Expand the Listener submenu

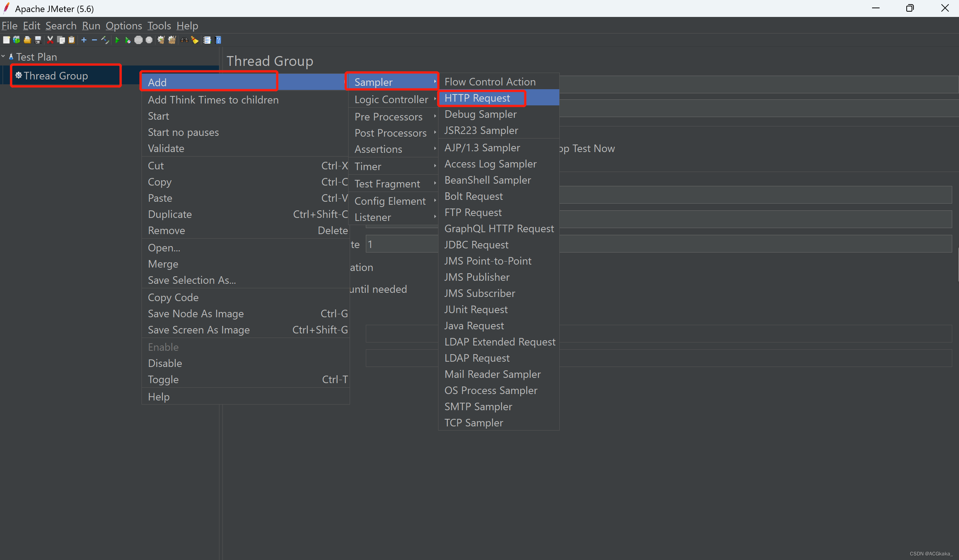393,217
